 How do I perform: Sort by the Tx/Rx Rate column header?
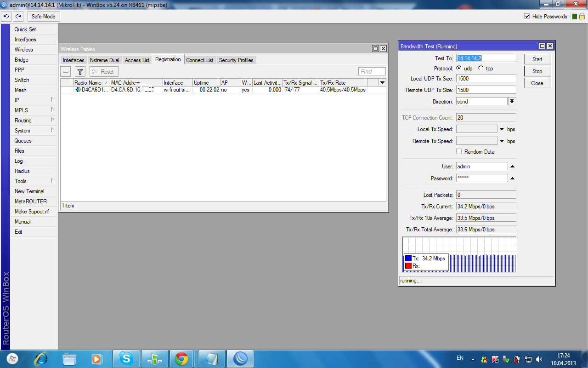click(x=343, y=83)
